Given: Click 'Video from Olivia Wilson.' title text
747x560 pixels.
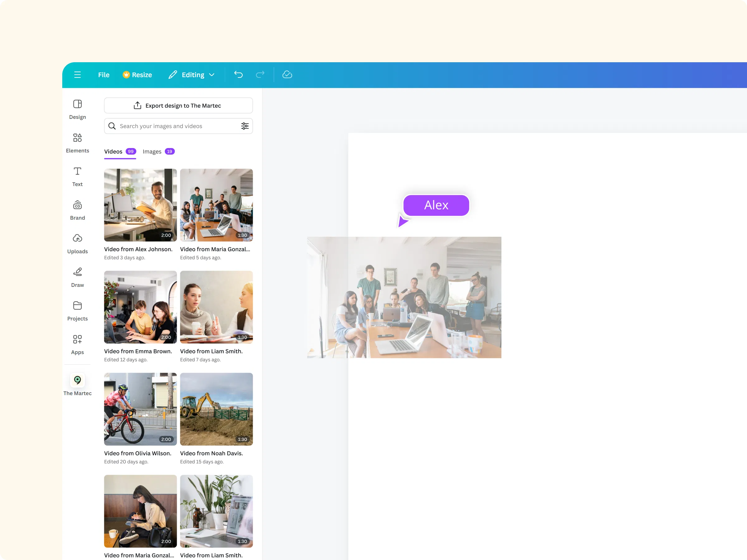Looking at the screenshot, I should click(138, 453).
